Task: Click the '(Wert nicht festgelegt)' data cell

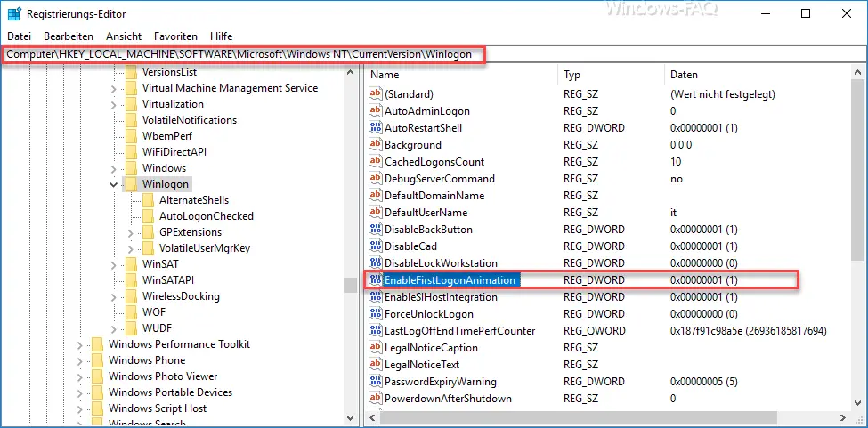Action: [722, 94]
